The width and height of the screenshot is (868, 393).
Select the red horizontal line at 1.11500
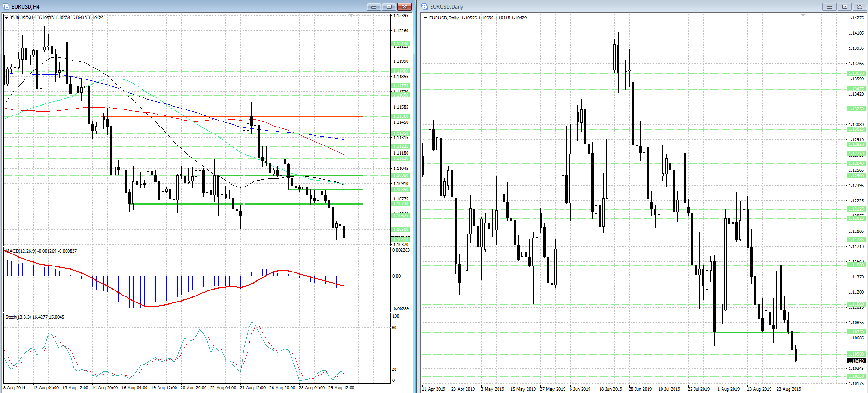point(233,116)
